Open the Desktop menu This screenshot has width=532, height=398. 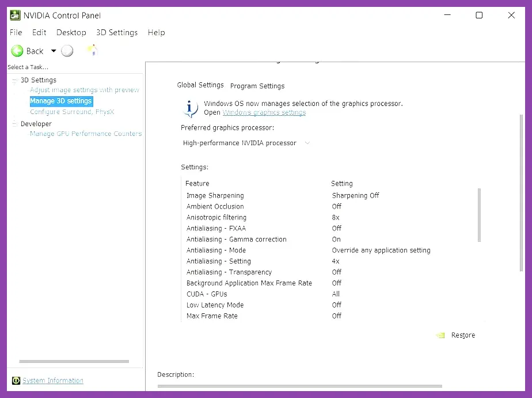tap(71, 32)
